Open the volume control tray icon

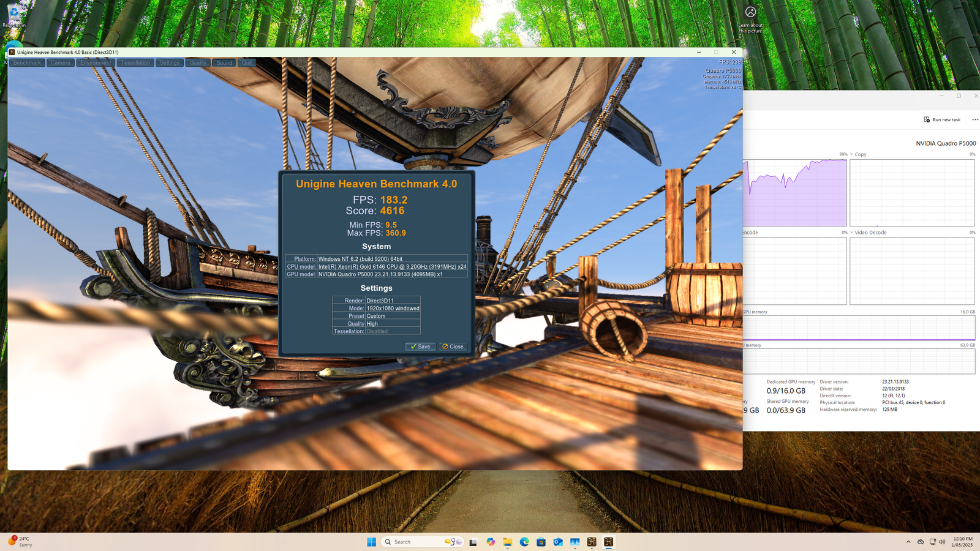pos(942,542)
